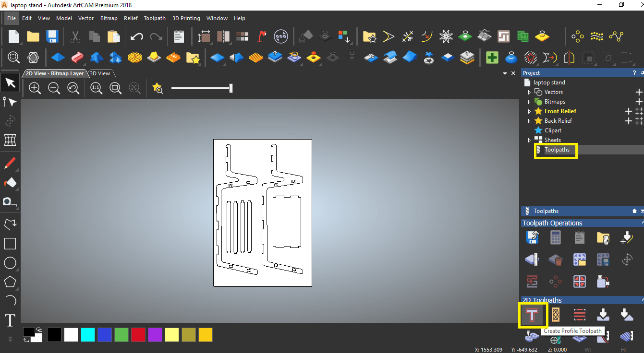Click the Undo arrow icon
644x353 pixels.
coord(137,36)
